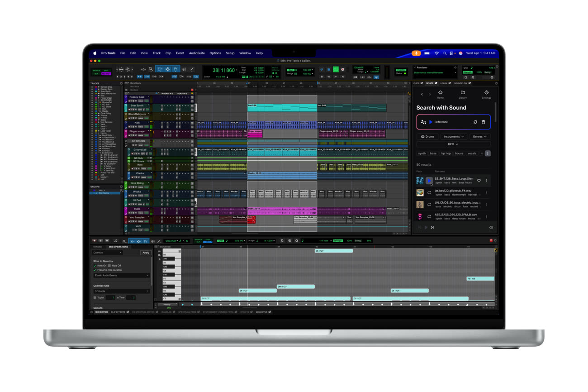Enable the Note Off checkbox
The width and height of the screenshot is (588, 392).
tap(109, 266)
